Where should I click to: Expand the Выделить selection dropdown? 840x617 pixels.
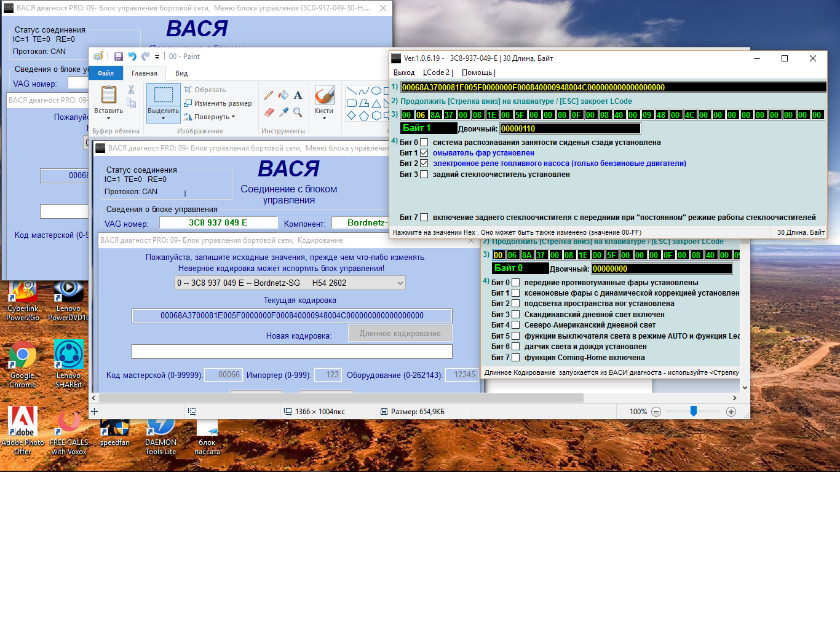coord(163,117)
